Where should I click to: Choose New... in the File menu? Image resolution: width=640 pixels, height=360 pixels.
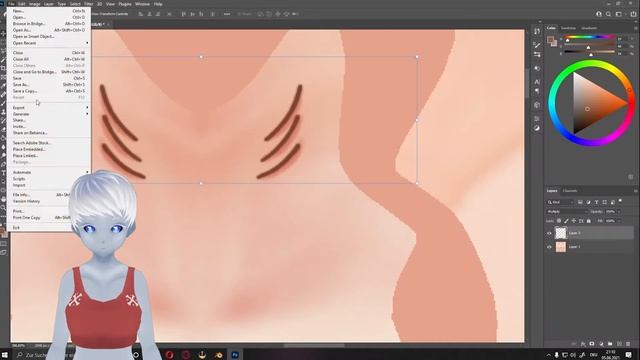49,11
